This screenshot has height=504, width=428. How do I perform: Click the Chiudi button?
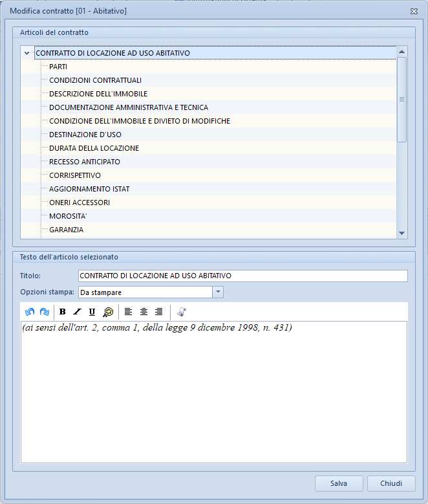(x=391, y=483)
